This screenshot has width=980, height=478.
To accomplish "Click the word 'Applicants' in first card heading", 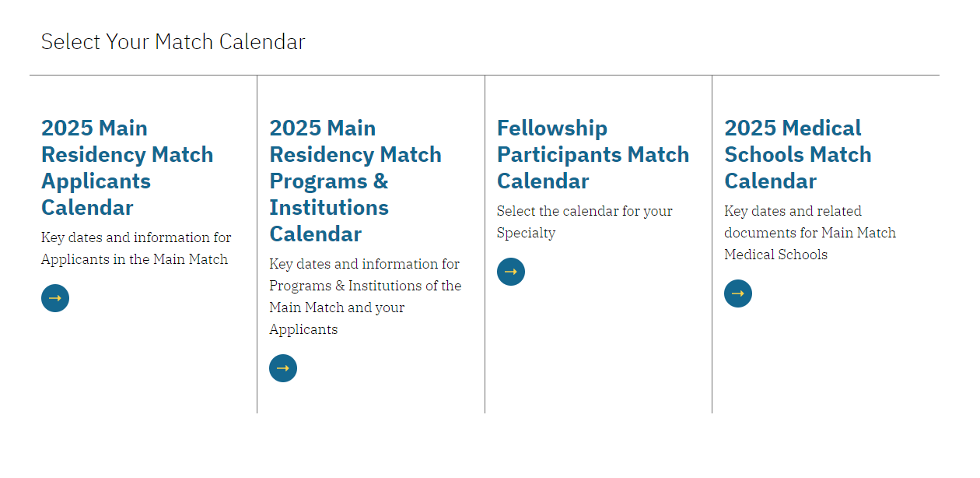I will click(x=96, y=181).
